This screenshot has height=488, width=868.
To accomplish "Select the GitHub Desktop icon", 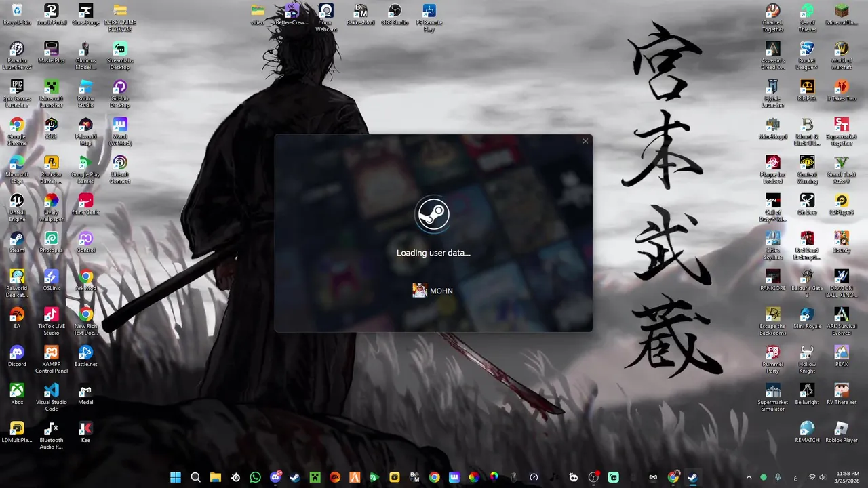I will pos(120,94).
